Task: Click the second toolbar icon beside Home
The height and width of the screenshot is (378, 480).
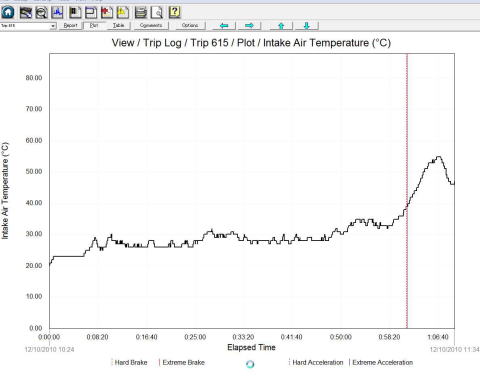Action: (x=25, y=13)
